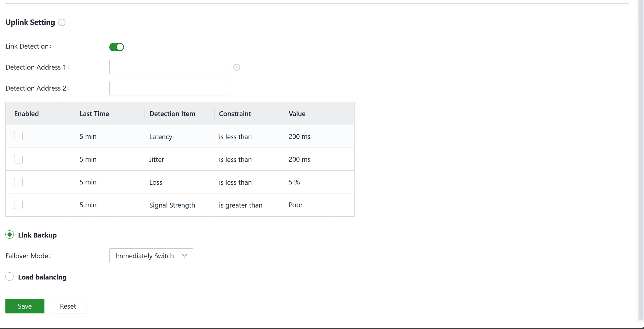This screenshot has width=644, height=329.
Task: Tick the Loss detection checkbox
Action: 18,182
